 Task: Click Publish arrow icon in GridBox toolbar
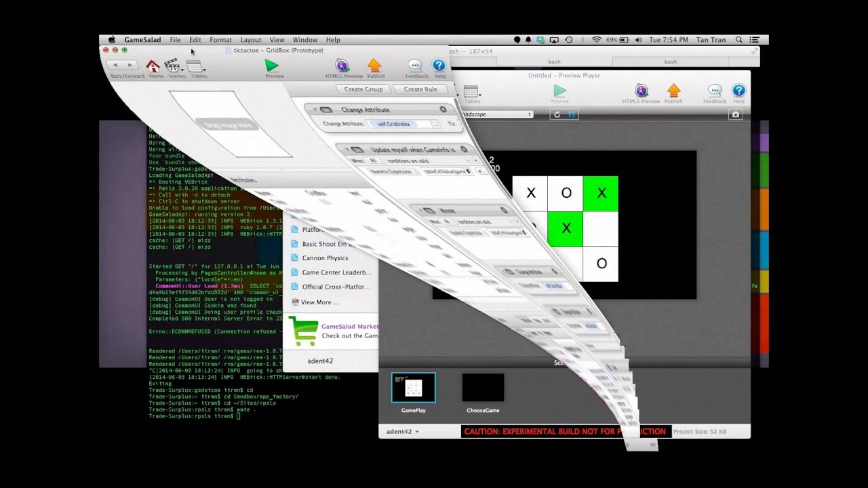(374, 66)
